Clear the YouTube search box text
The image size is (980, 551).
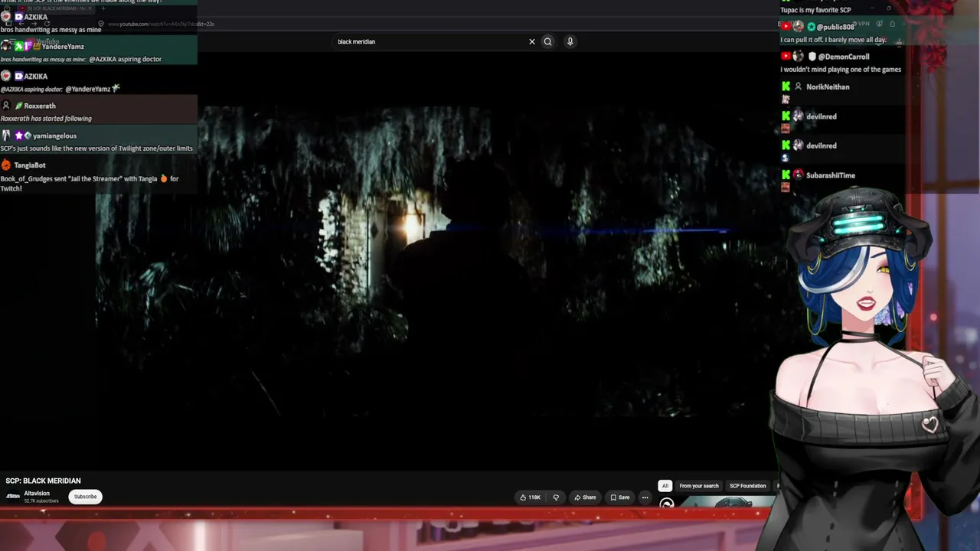532,42
